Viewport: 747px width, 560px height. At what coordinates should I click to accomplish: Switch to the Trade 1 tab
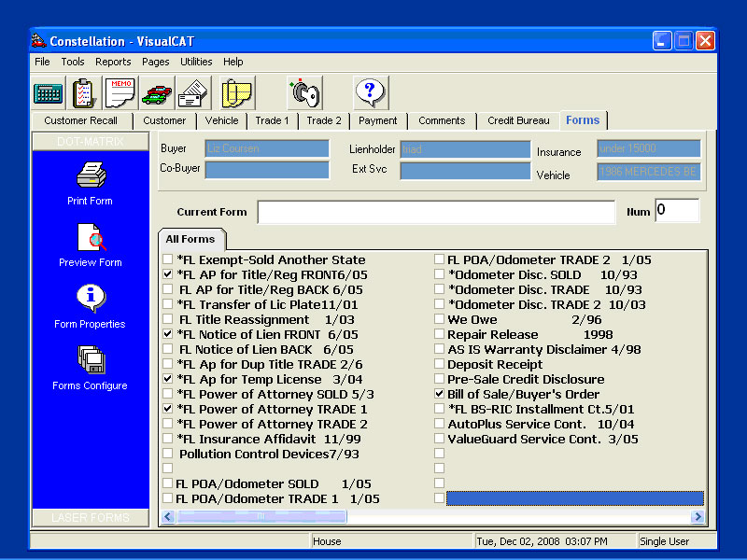272,121
